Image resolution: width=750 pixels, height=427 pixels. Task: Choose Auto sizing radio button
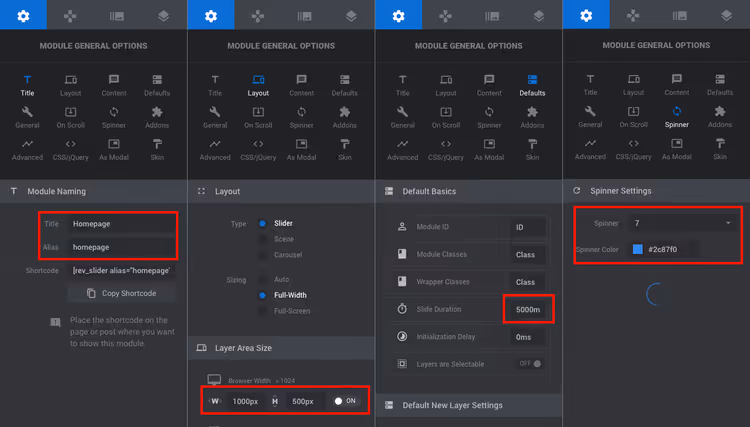[262, 279]
